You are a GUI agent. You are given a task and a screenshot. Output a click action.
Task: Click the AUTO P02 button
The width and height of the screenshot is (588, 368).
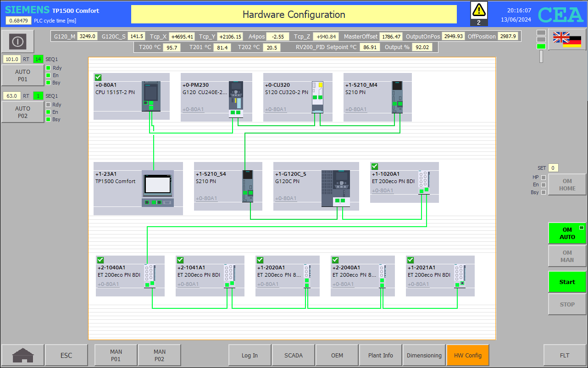click(x=22, y=112)
